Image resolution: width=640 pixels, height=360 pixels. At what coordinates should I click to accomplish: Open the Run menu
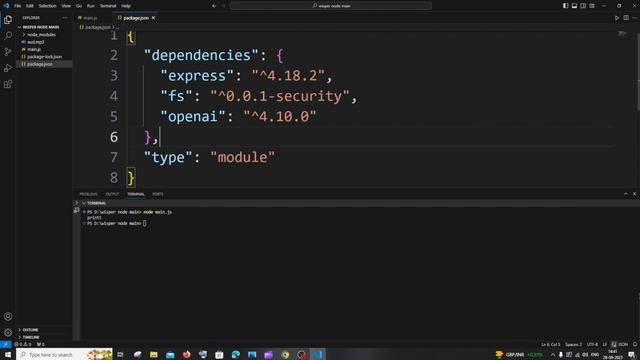coord(91,6)
